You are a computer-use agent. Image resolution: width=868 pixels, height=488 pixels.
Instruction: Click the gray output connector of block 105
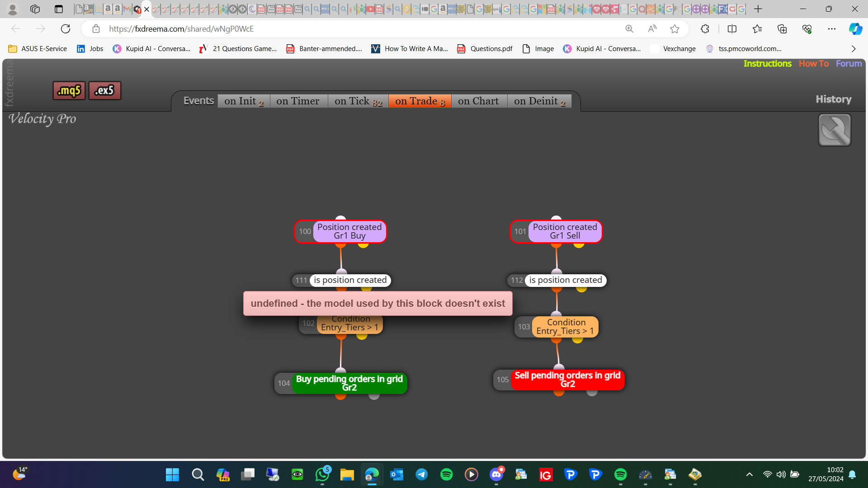click(592, 393)
